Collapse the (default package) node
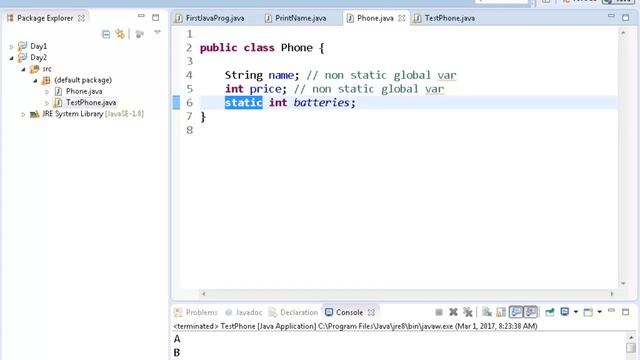Screen dimensions: 640x360 [35, 80]
